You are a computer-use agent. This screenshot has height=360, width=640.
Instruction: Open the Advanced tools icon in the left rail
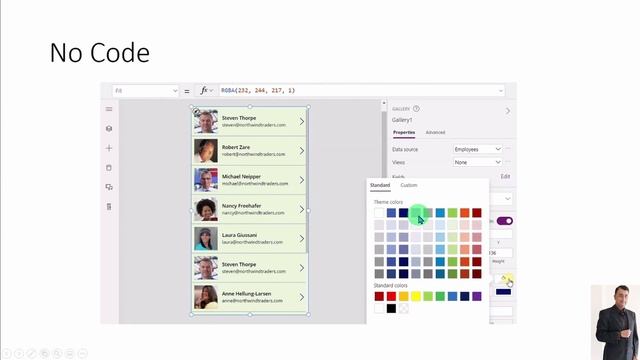[109, 207]
